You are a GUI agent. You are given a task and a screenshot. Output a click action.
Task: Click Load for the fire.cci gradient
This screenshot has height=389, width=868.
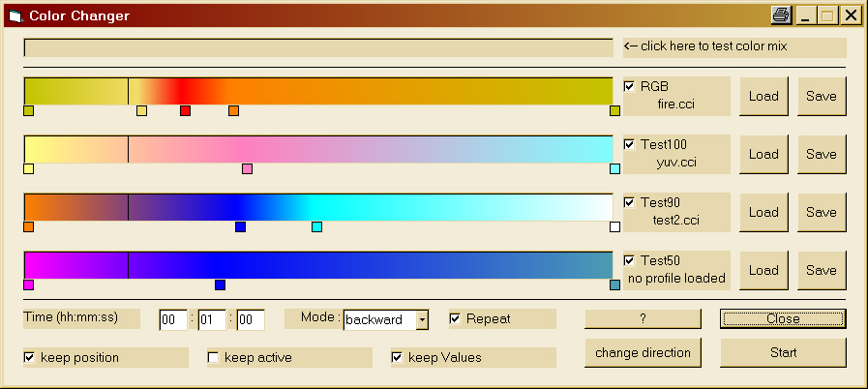pyautogui.click(x=763, y=96)
